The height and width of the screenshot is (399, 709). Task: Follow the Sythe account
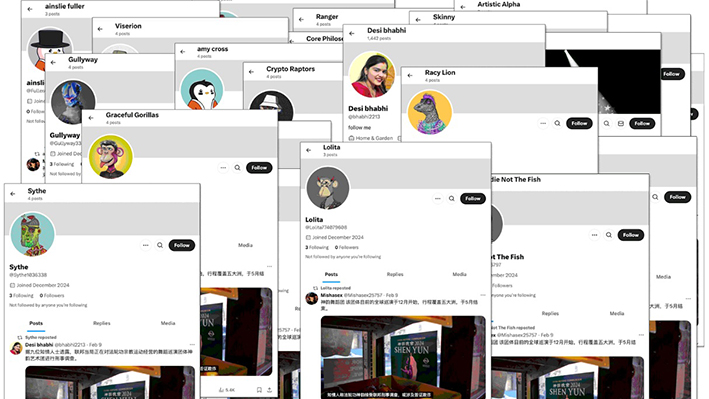pyautogui.click(x=182, y=245)
